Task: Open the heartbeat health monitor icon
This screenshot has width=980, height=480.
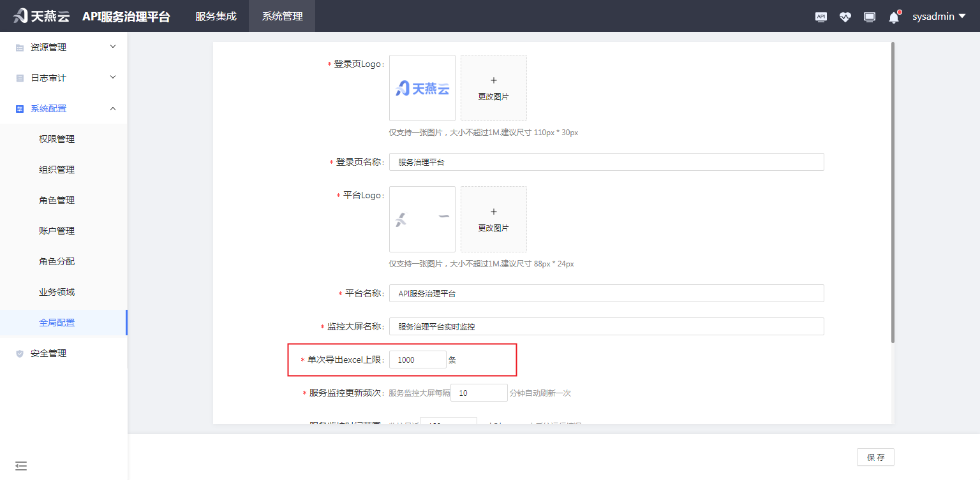Action: [845, 17]
